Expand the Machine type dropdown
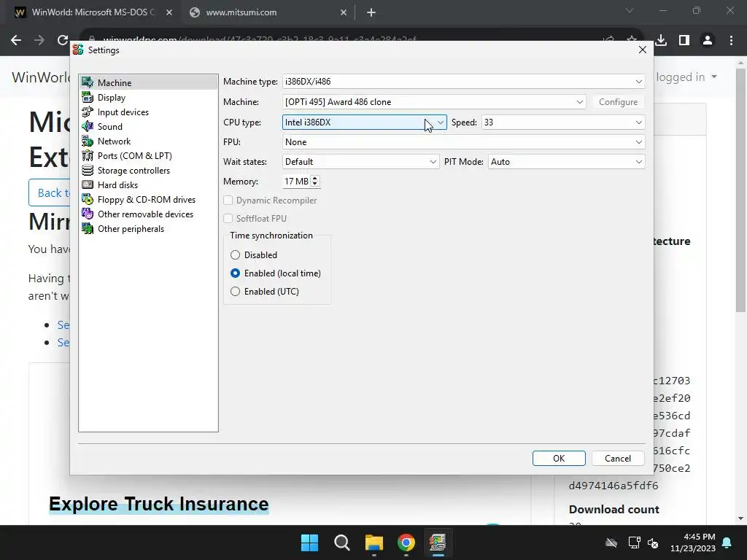747x560 pixels. (x=463, y=82)
